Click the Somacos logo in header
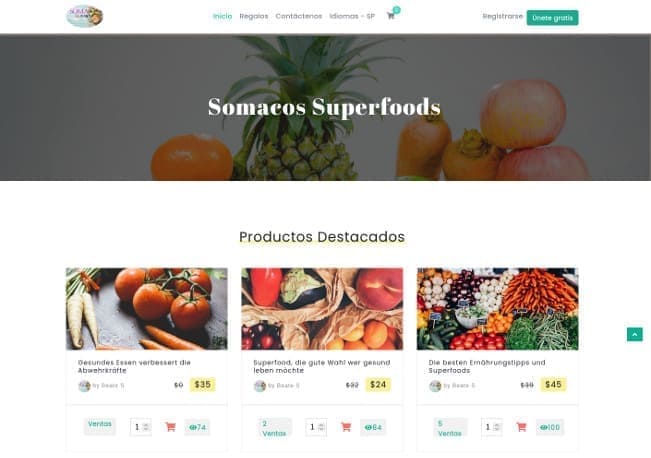This screenshot has width=651, height=458. (x=85, y=16)
